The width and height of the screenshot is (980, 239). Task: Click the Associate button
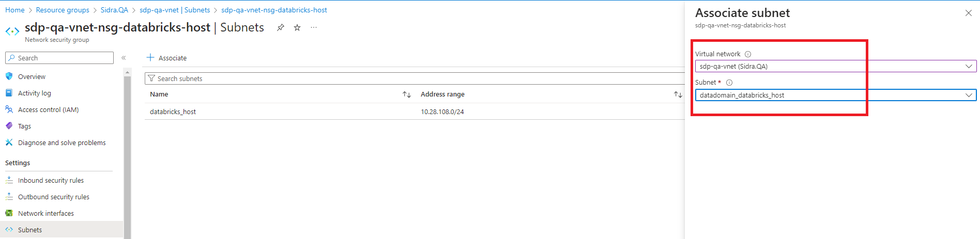click(166, 58)
